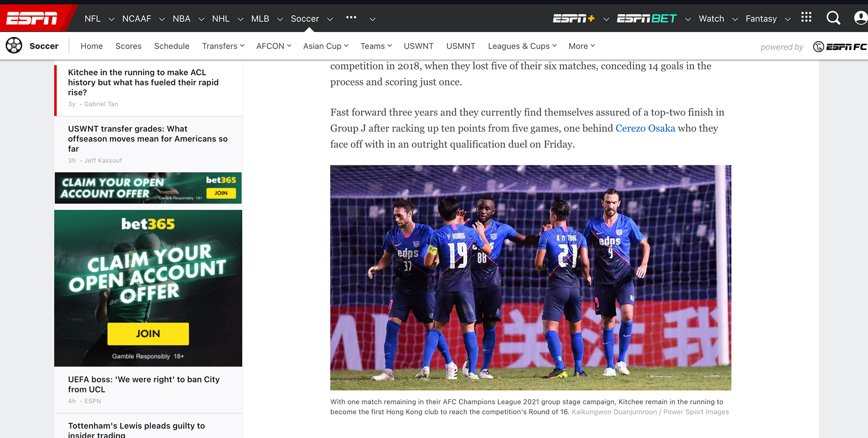Click the Kitchee players celebration photo
This screenshot has height=438, width=868.
pyautogui.click(x=530, y=278)
